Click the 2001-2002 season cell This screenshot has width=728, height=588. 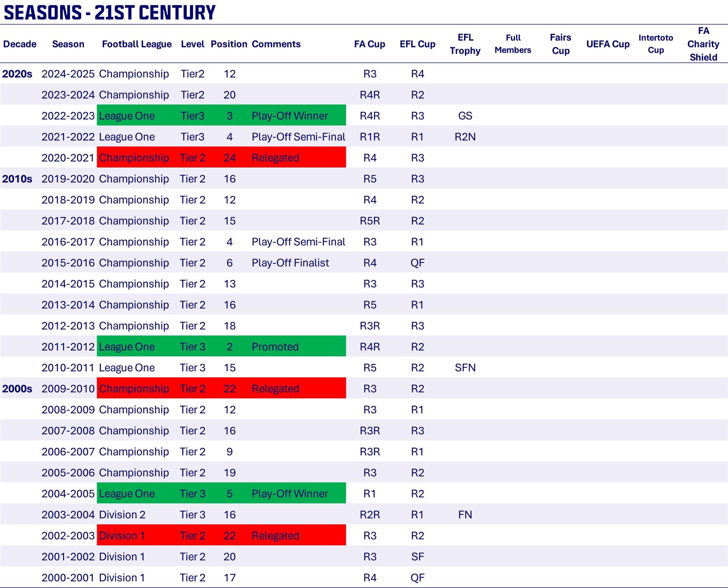coord(68,557)
